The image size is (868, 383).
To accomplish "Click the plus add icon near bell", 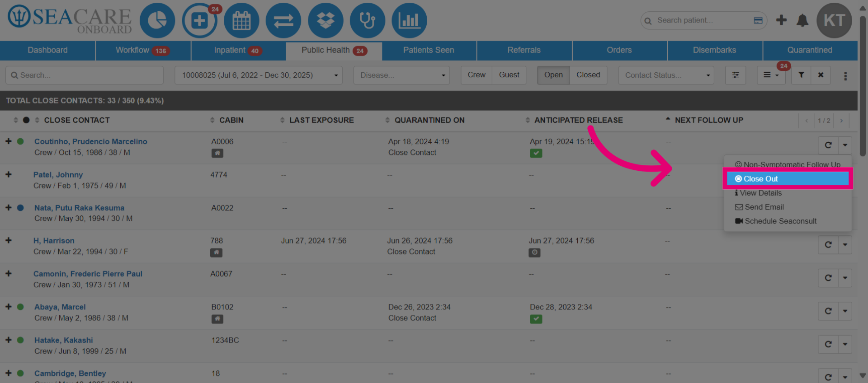I will coord(781,20).
